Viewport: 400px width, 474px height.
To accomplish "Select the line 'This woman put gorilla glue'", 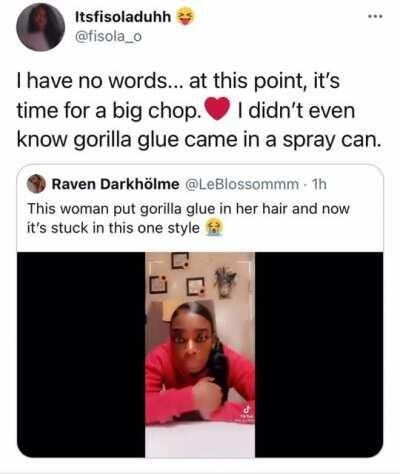I will pyautogui.click(x=188, y=209).
